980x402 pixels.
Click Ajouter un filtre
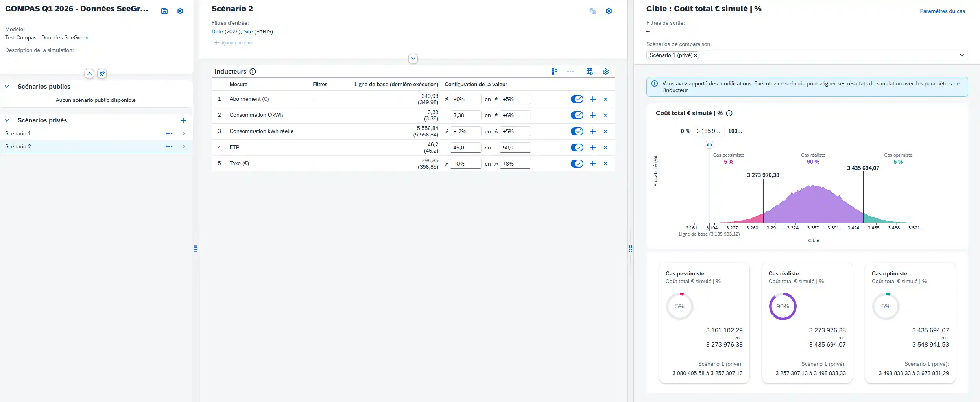[x=234, y=43]
